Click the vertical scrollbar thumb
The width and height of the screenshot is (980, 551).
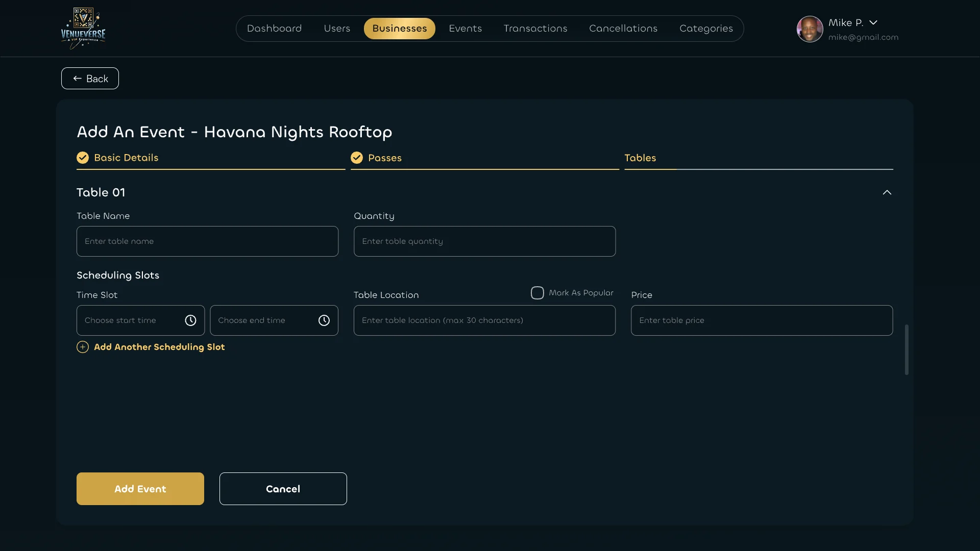906,349
